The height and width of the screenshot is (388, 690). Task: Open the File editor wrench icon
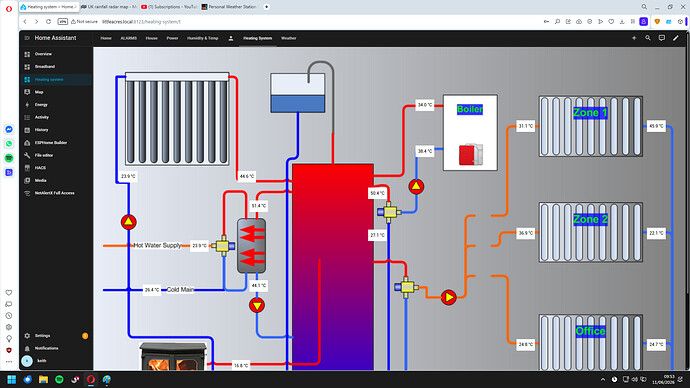pos(27,155)
